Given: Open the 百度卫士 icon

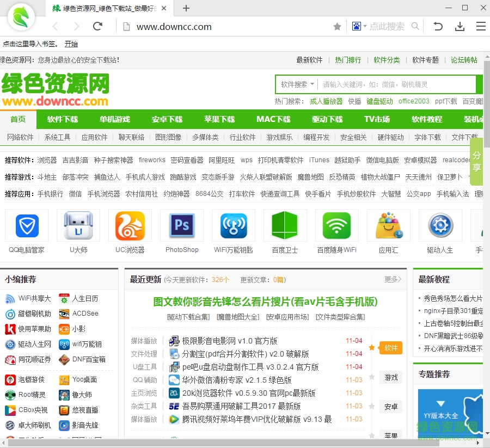Looking at the screenshot, I should 285,225.
